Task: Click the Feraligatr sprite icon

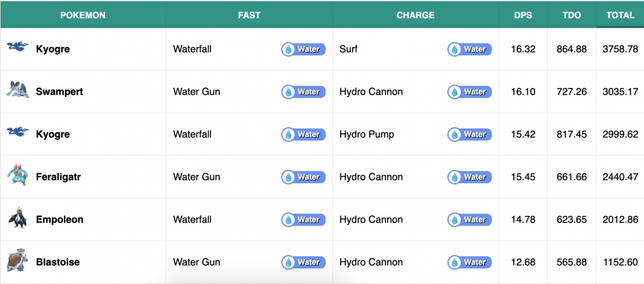Action: pos(17,175)
